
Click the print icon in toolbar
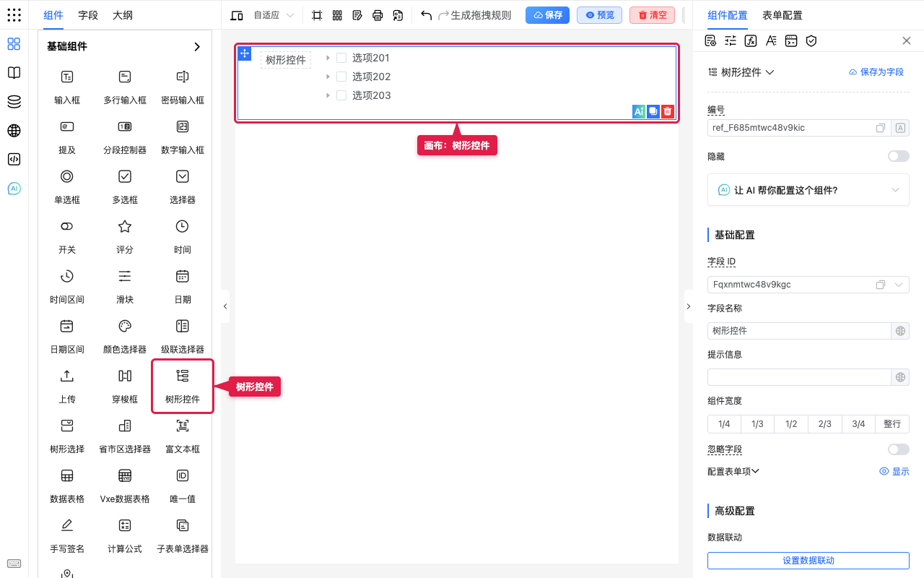[x=378, y=15]
